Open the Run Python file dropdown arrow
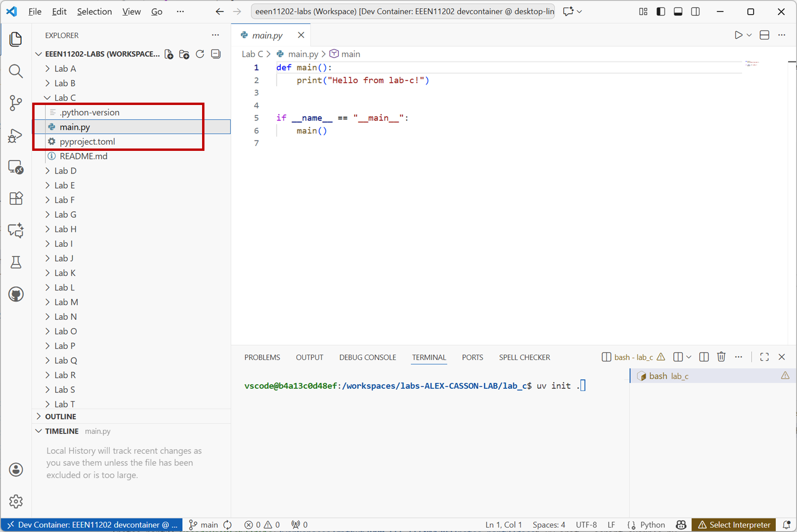Image resolution: width=797 pixels, height=532 pixels. [749, 35]
